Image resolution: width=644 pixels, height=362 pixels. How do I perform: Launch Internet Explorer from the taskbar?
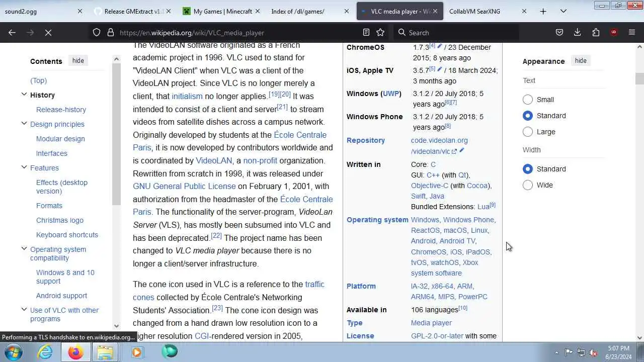pos(45,352)
